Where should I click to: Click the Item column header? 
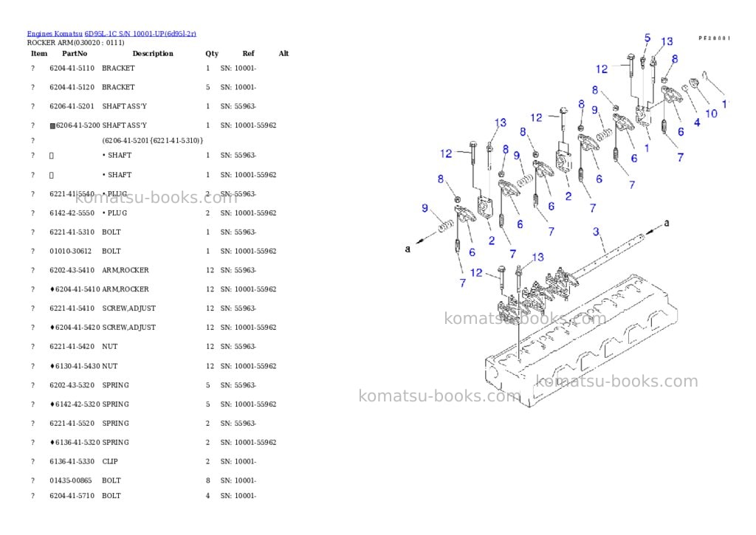39,53
